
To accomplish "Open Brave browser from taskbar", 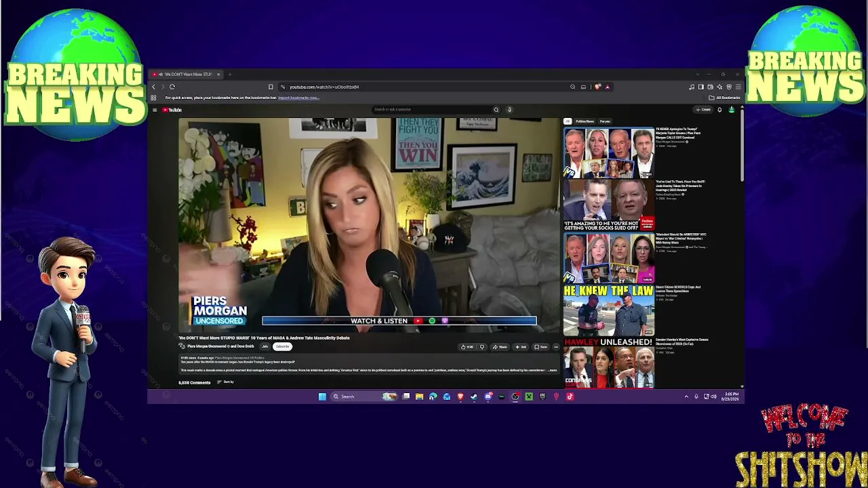I will 460,396.
